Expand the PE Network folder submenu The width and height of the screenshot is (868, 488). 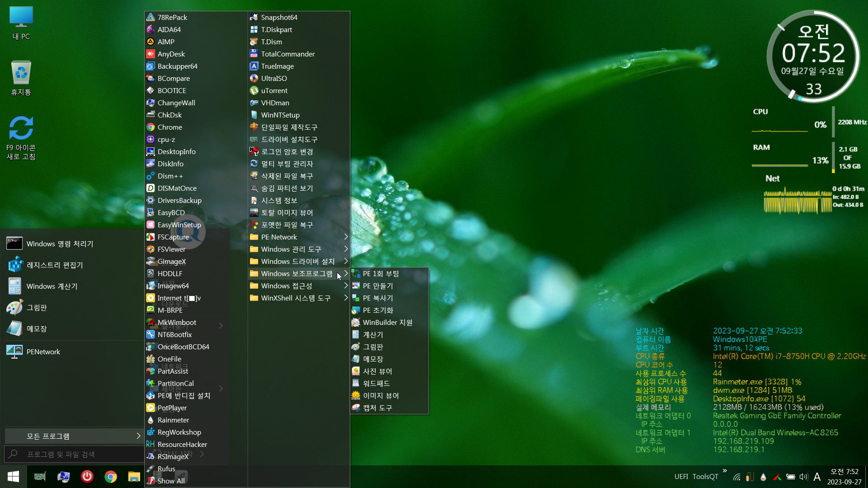click(x=299, y=237)
